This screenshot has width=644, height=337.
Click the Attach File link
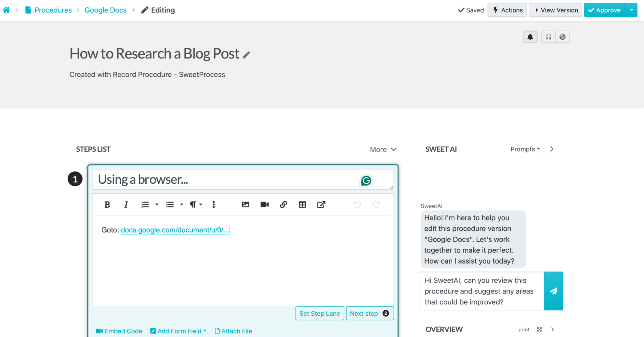coord(233,331)
